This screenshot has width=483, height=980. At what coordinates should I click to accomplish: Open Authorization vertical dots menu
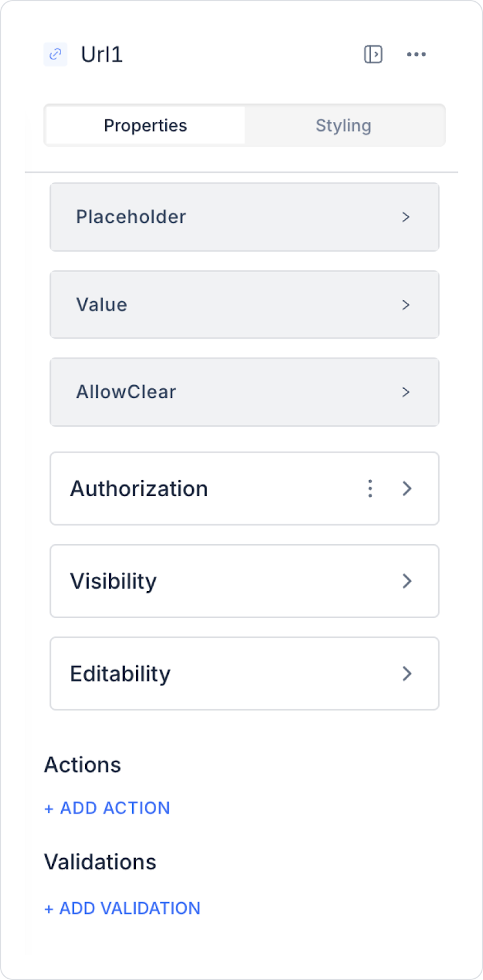370,489
